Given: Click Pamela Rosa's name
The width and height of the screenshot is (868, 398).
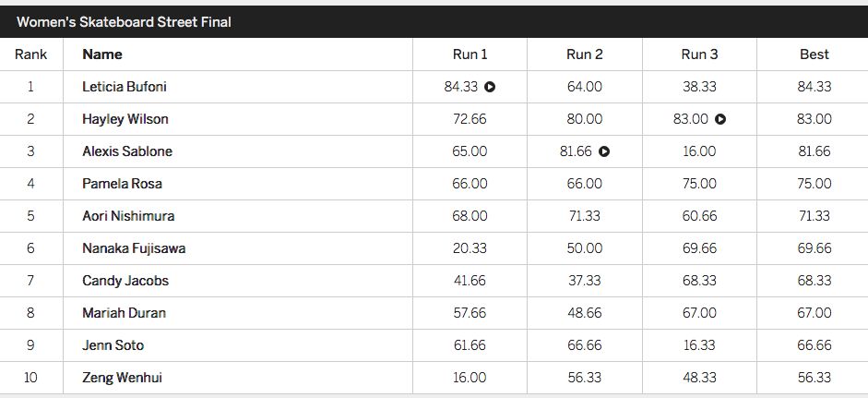Looking at the screenshot, I should (x=123, y=184).
